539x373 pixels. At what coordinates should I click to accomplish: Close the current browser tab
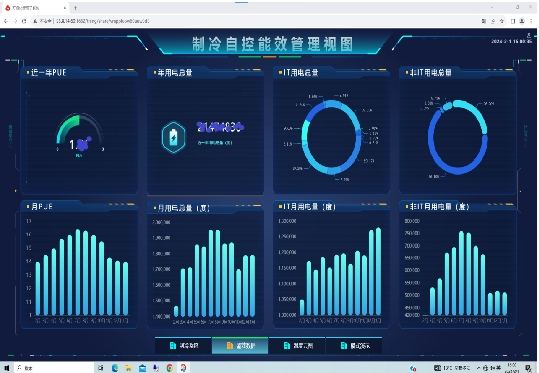point(65,8)
